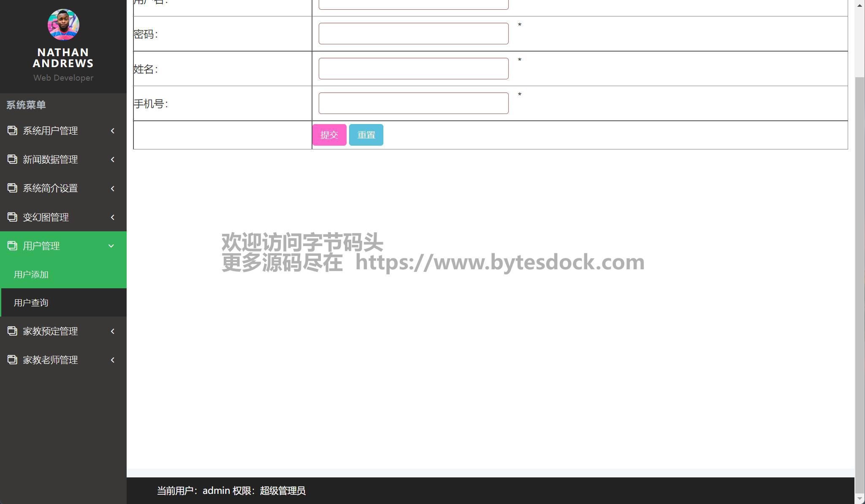Expand the 家教老师管理 chevron arrow
The image size is (865, 504).
[x=112, y=360]
